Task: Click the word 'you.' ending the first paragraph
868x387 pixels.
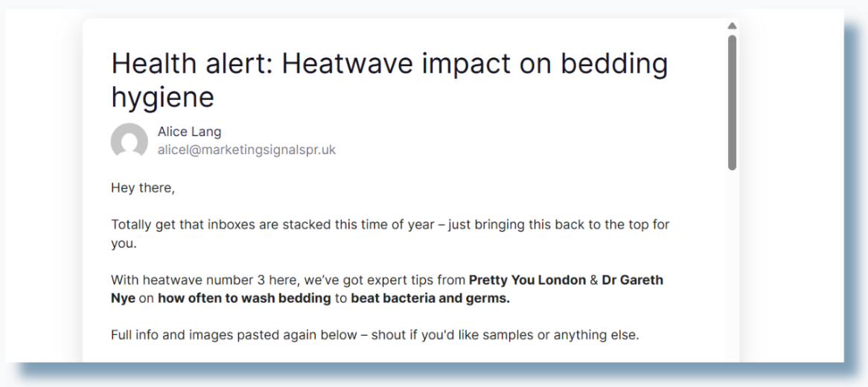Action: pyautogui.click(x=124, y=243)
